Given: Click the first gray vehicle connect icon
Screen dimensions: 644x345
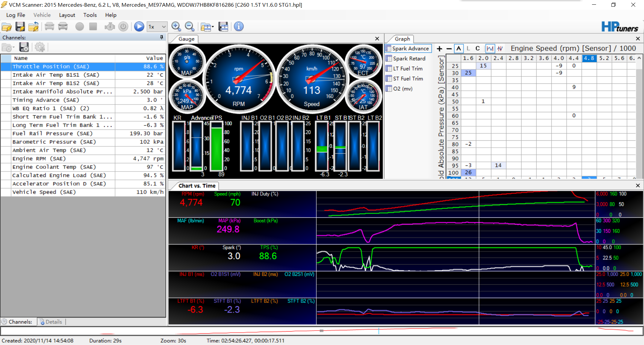Looking at the screenshot, I should tap(49, 26).
